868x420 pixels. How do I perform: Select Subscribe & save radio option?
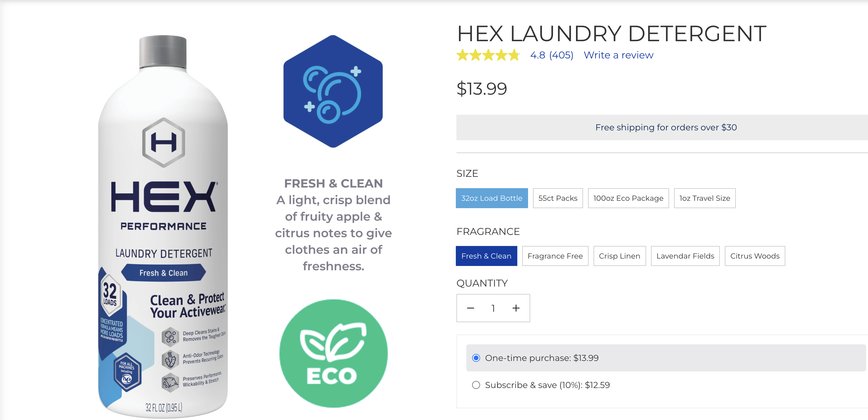[x=476, y=385]
